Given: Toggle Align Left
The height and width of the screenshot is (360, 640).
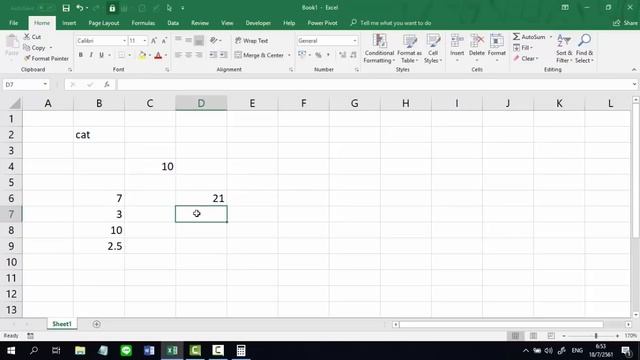Looking at the screenshot, I should tap(178, 55).
